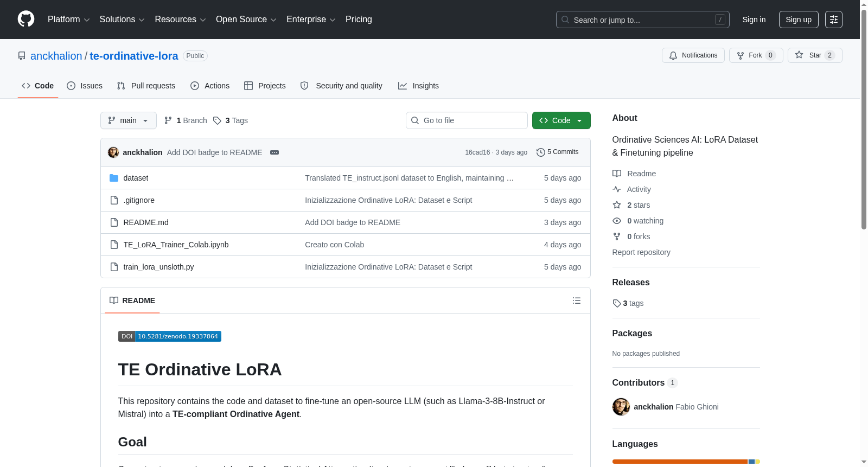Open the main branch selector
This screenshot has width=868, height=467.
pyautogui.click(x=129, y=120)
